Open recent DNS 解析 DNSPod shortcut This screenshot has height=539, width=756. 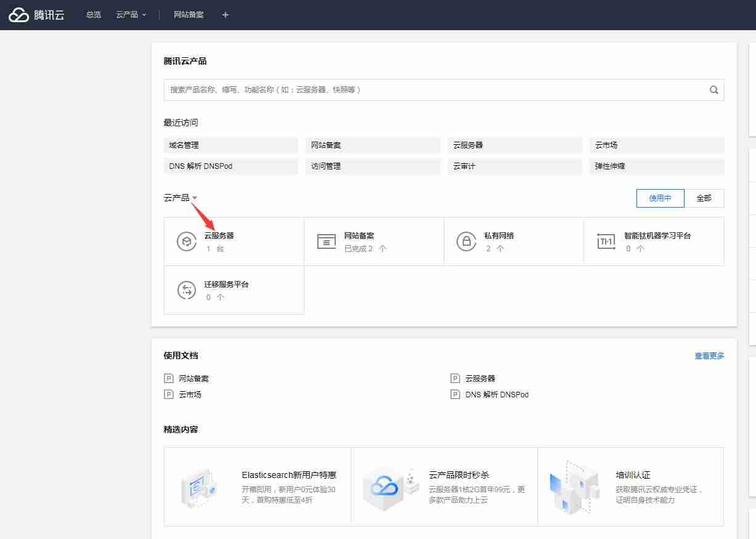231,166
